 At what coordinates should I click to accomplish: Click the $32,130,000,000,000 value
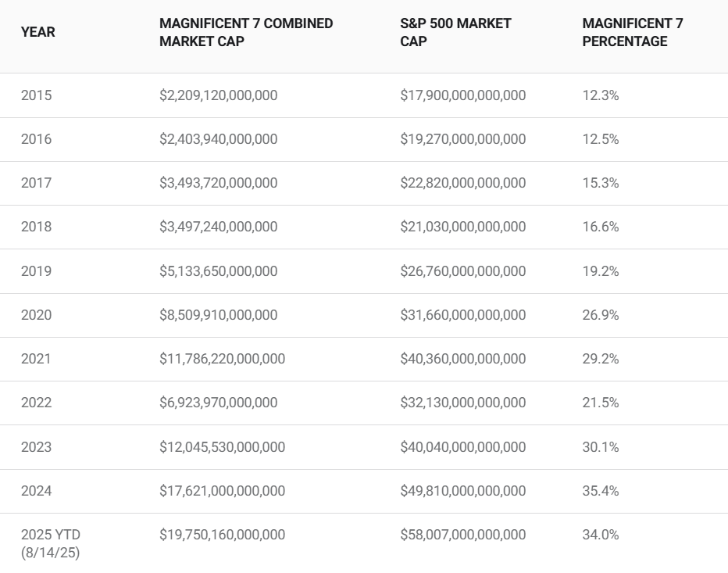(x=463, y=402)
